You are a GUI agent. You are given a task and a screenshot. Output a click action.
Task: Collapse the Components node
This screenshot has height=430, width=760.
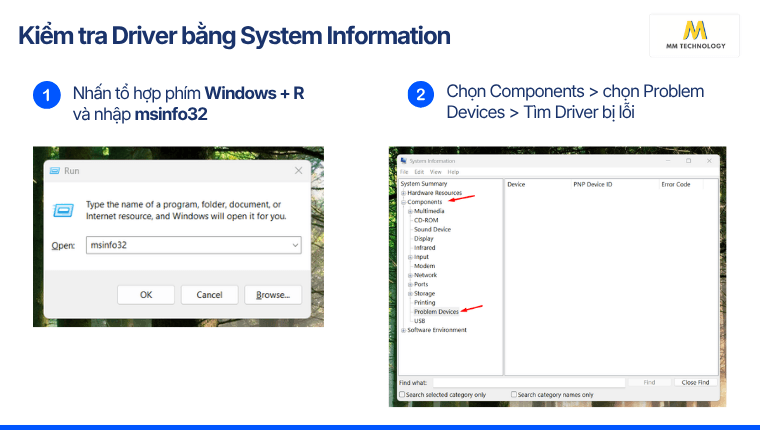point(403,202)
